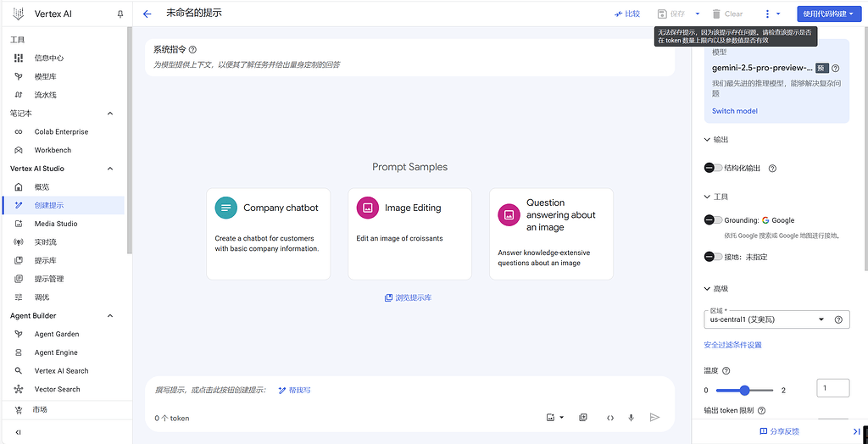Screen dimensions: 868x444
Task: Click the code brackets icon in prompt bar
Action: (610, 418)
